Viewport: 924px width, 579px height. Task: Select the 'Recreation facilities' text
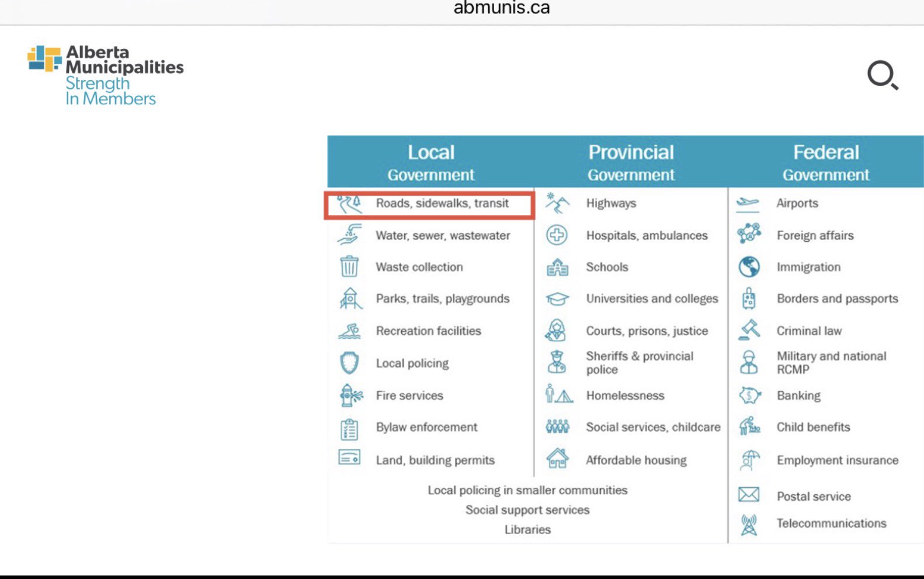coord(429,331)
